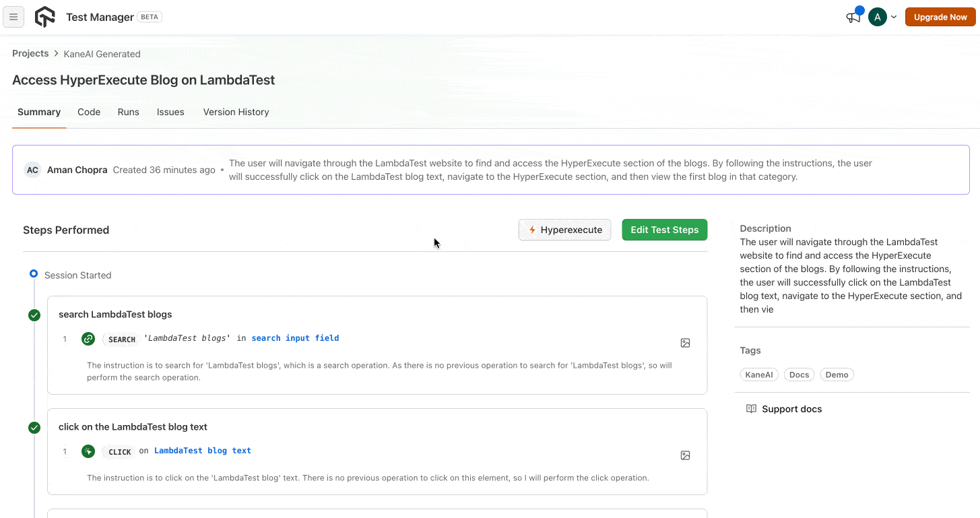Click the green search step link icon
980x518 pixels.
88,339
